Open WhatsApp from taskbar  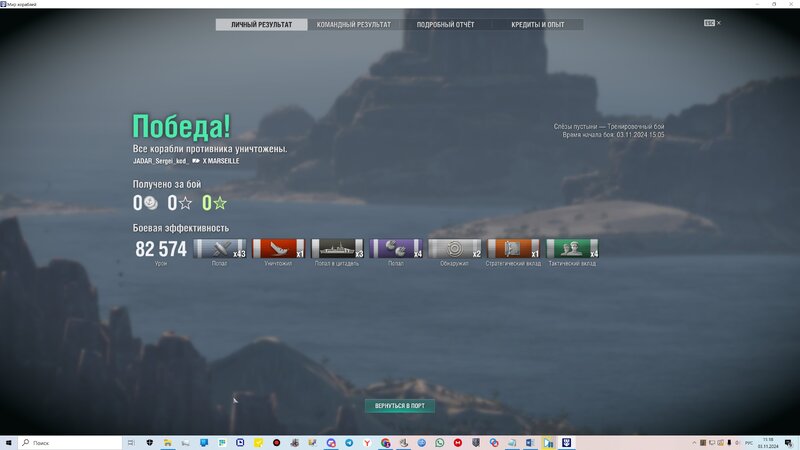[x=440, y=443]
